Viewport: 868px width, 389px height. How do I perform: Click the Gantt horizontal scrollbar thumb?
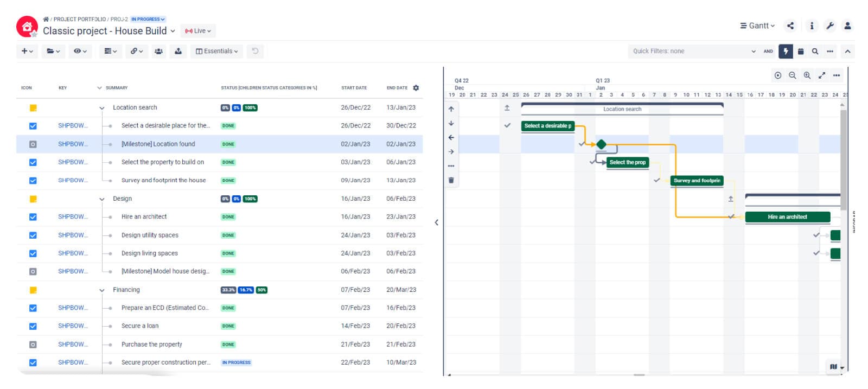[x=640, y=375]
